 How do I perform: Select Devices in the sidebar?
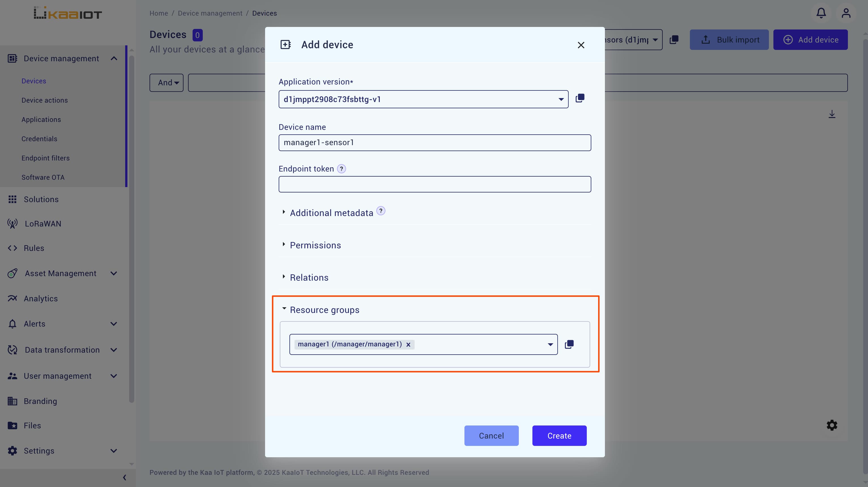[34, 81]
